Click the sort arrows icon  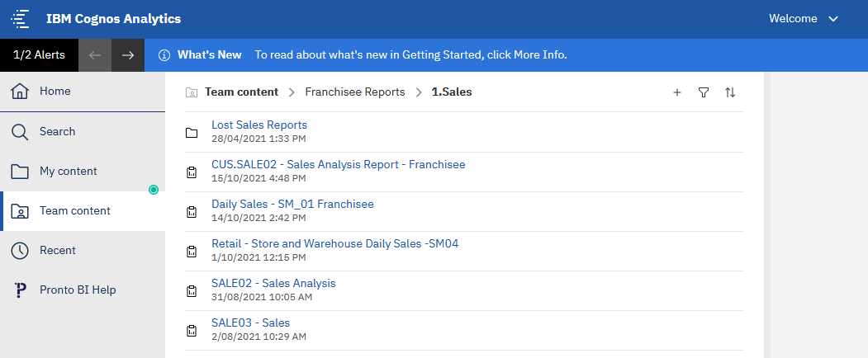coord(730,92)
